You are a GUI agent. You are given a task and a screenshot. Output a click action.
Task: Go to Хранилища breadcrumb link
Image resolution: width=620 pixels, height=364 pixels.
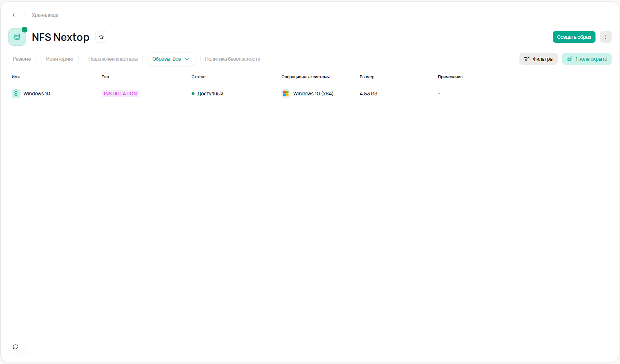pyautogui.click(x=45, y=15)
